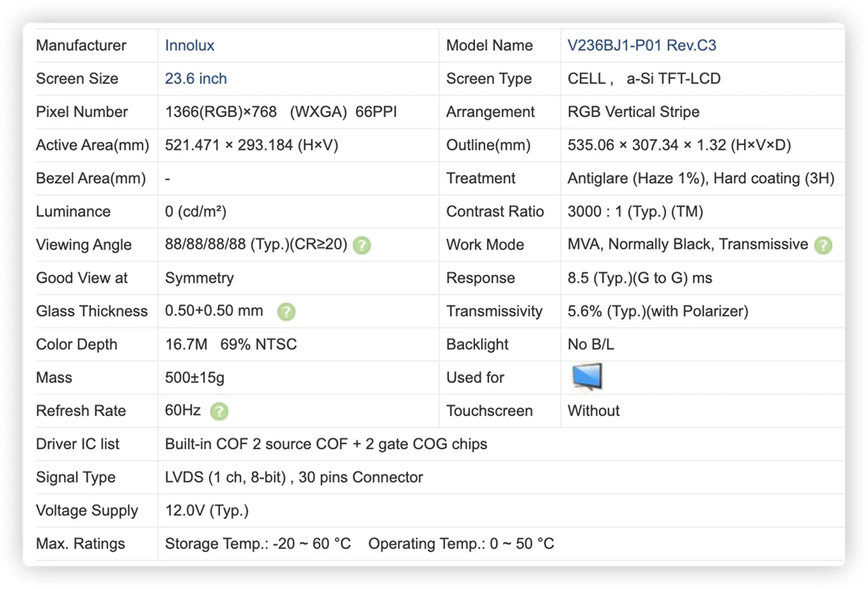Click the Signal Type LVDS value text
Viewport: 868px width, 589px height.
tap(294, 478)
